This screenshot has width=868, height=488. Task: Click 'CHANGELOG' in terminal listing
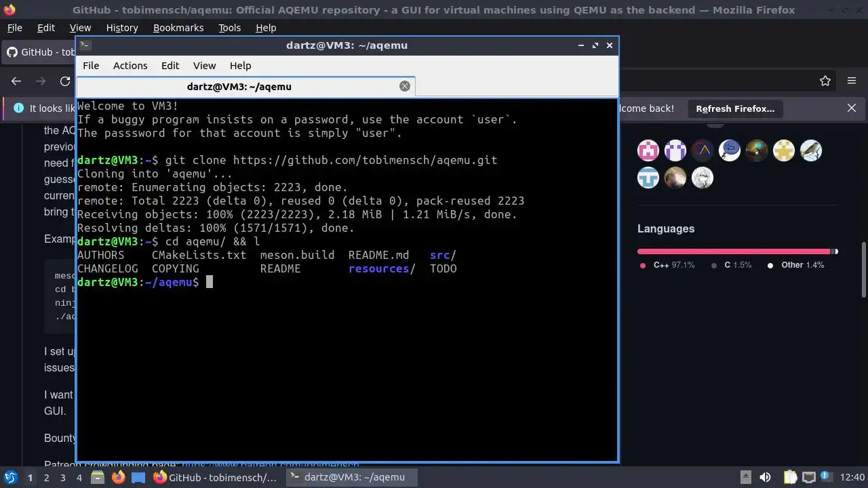click(x=107, y=268)
